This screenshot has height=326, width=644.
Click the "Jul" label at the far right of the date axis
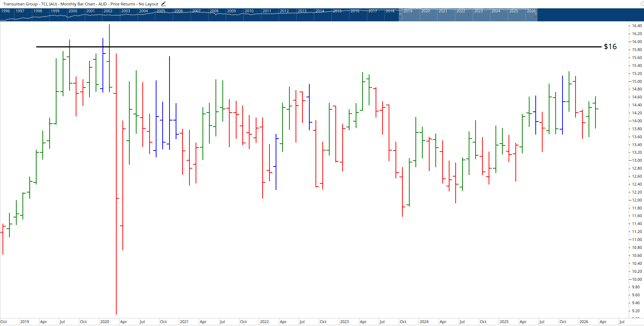623,321
